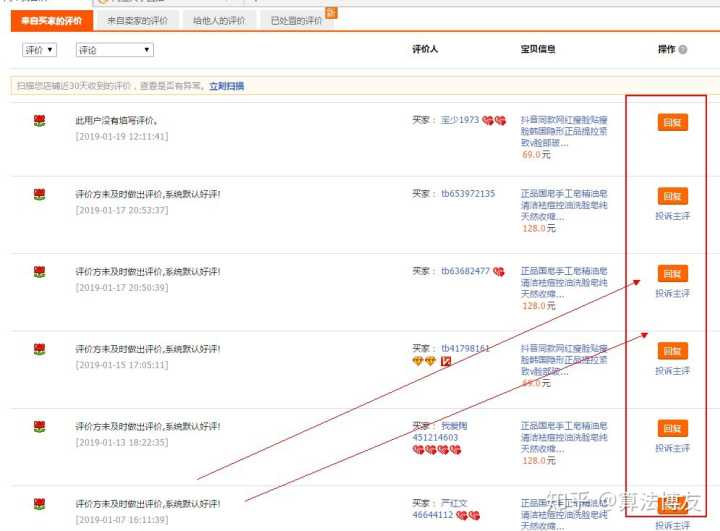Open the product link in the 2019-01-19 review row
The width and height of the screenshot is (720, 531).
click(x=563, y=131)
